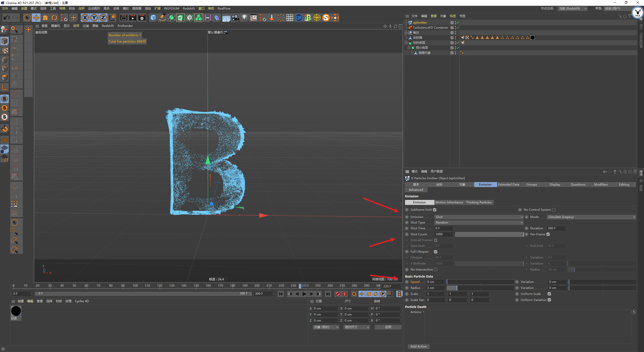This screenshot has height=352, width=644.
Task: Enable No Control System checkbox
Action: 554,210
